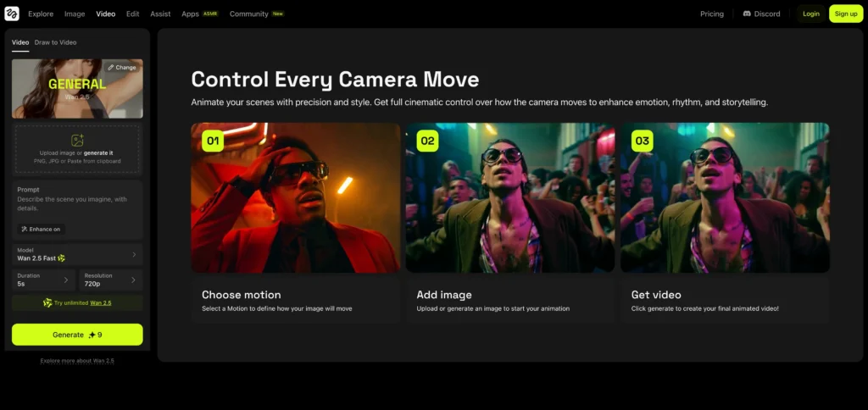Click the 03 badge on Get video card

[x=642, y=141]
